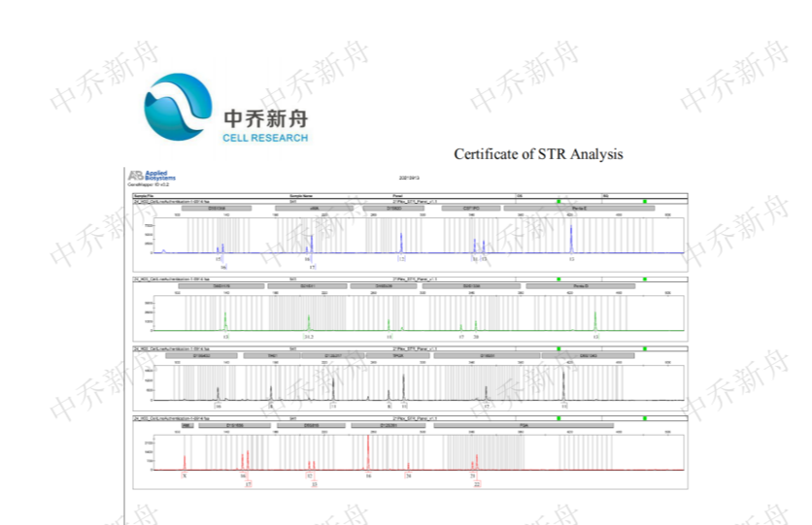The image size is (812, 525).
Task: Click the vWA marker label bar
Action: (314, 208)
